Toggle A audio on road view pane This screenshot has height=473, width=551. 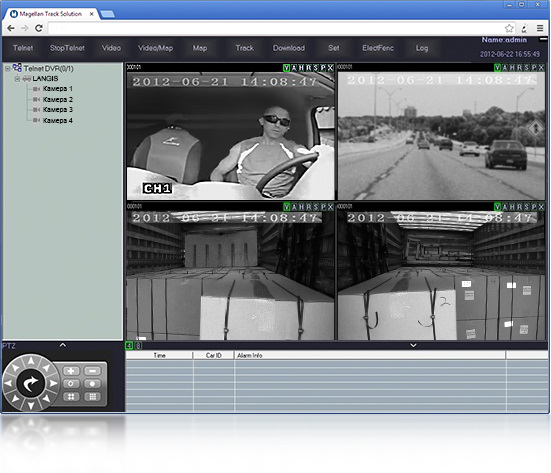pyautogui.click(x=505, y=67)
